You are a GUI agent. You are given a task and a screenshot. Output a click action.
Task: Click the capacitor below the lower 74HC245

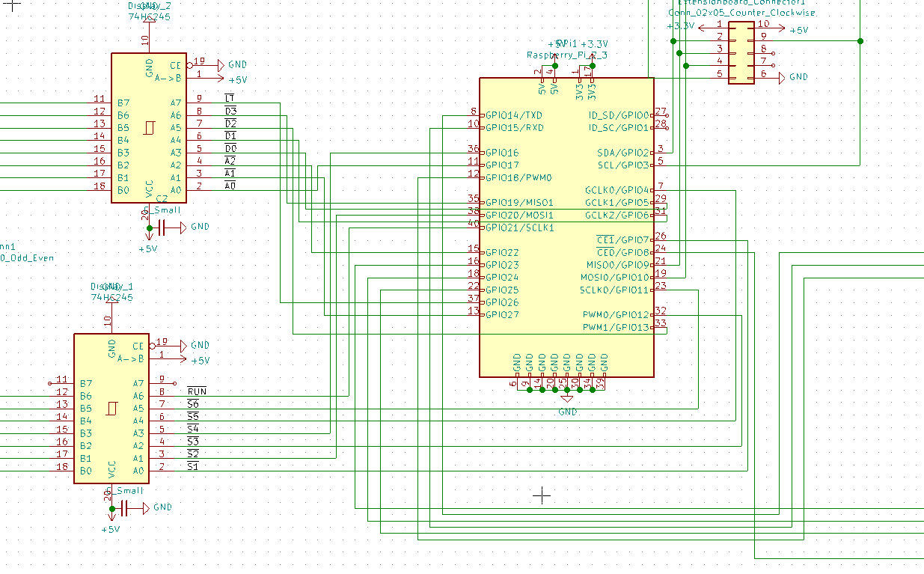126,508
